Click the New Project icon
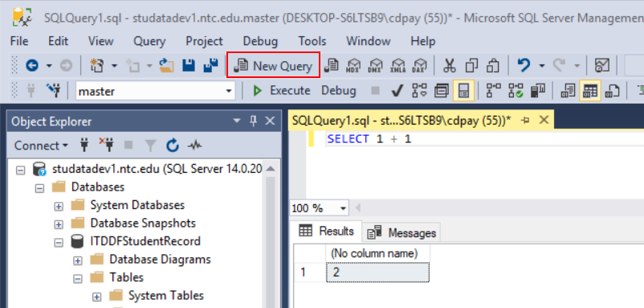This screenshot has width=644, height=308. coord(97,66)
